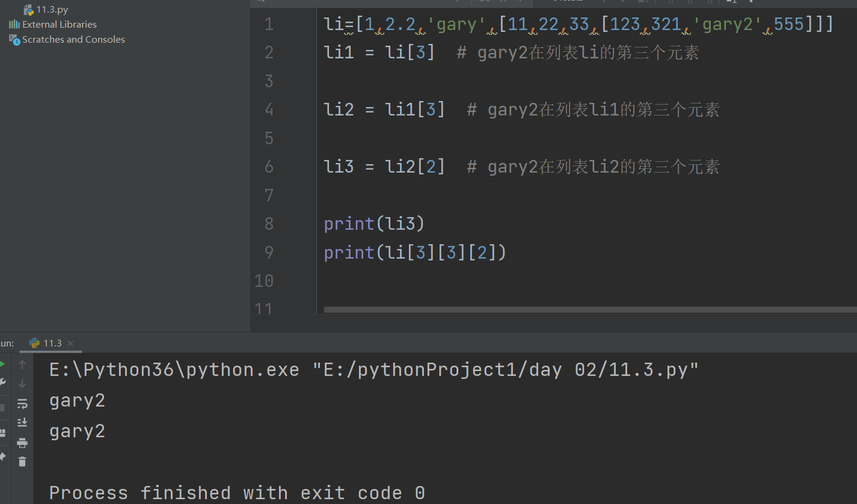857x504 pixels.
Task: Click the External Libraries bar-chart icon
Action: pos(14,25)
